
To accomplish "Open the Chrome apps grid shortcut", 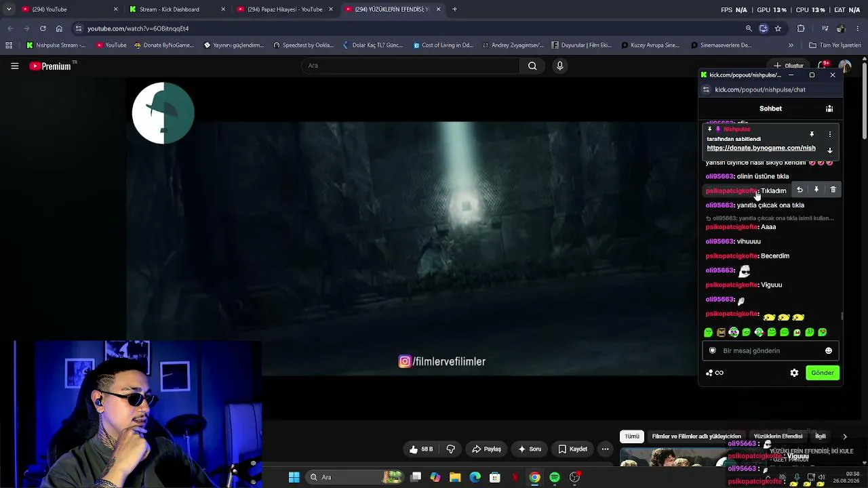I will click(x=9, y=45).
